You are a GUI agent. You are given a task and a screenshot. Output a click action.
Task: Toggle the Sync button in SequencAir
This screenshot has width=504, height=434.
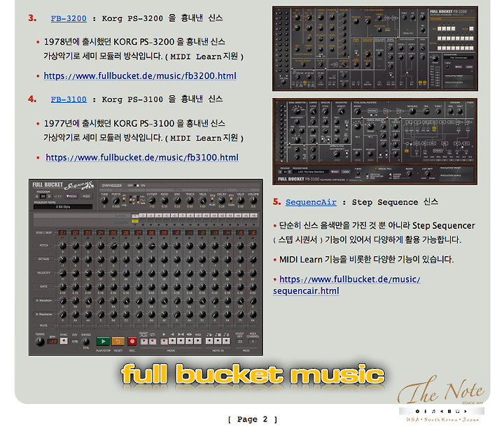click(x=64, y=342)
